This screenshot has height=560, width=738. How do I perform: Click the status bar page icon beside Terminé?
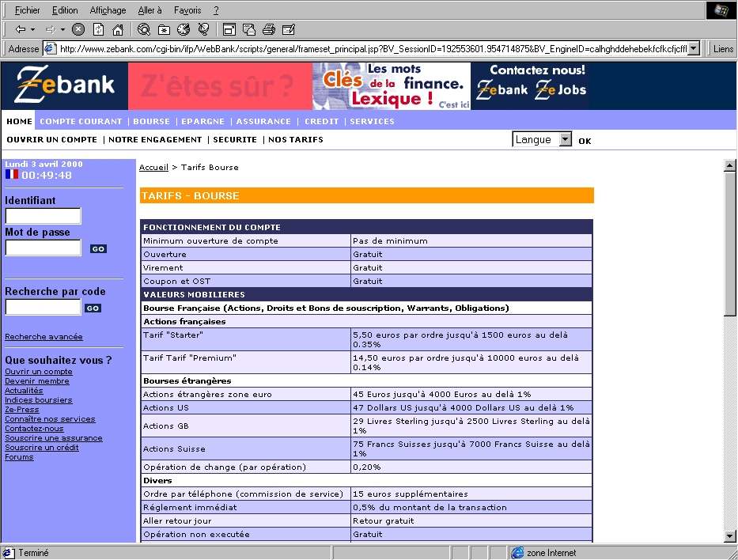pos(8,553)
